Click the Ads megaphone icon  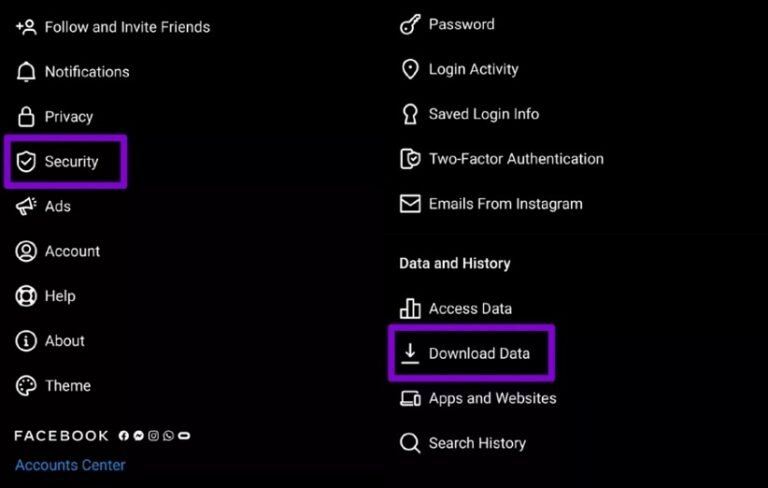click(26, 206)
